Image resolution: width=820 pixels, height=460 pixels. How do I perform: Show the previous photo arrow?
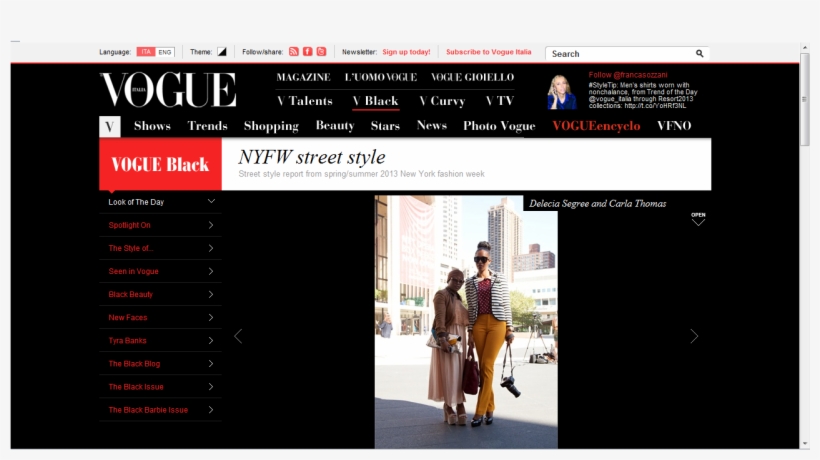238,336
